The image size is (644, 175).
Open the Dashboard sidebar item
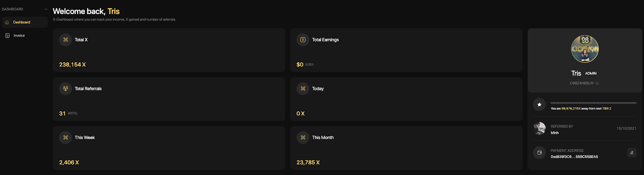tap(25, 22)
